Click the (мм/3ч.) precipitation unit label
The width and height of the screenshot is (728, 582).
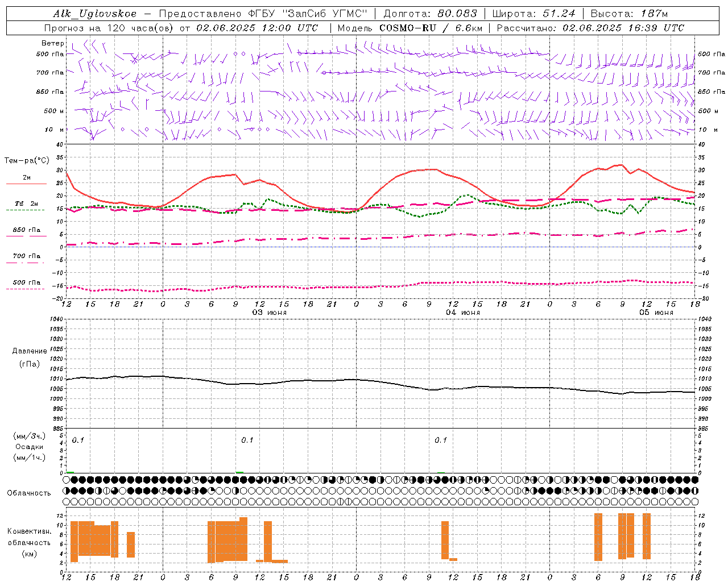(30, 436)
